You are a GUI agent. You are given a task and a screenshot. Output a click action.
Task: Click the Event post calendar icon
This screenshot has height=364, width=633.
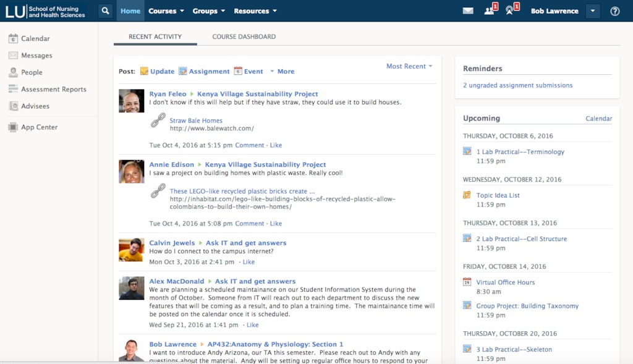pyautogui.click(x=238, y=71)
